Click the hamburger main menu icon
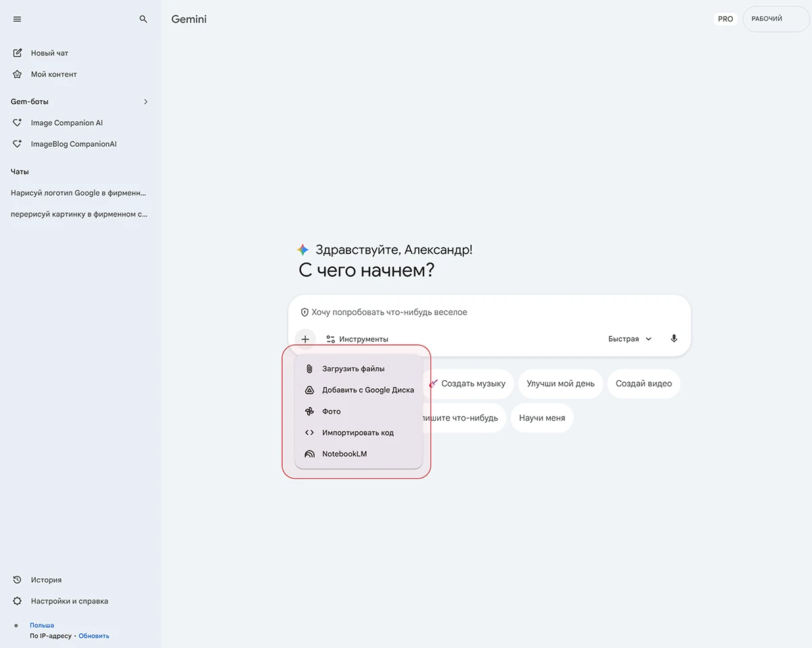Viewport: 812px width, 648px height. tap(18, 20)
